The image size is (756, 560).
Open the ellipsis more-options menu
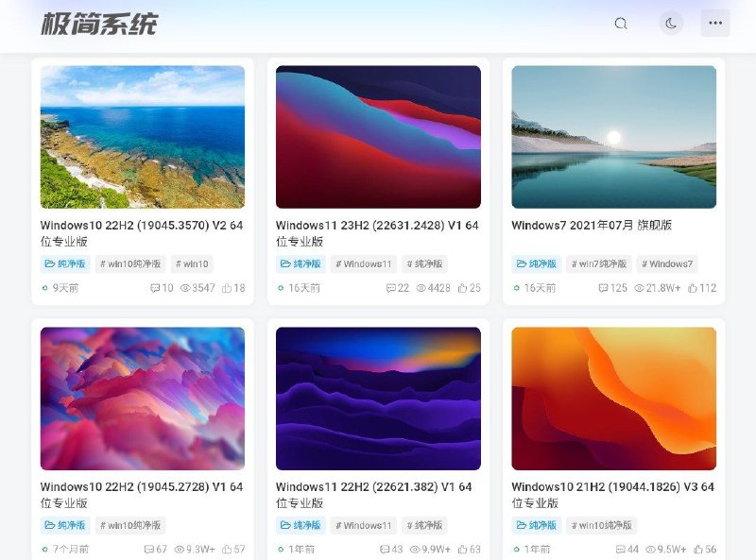click(x=714, y=23)
